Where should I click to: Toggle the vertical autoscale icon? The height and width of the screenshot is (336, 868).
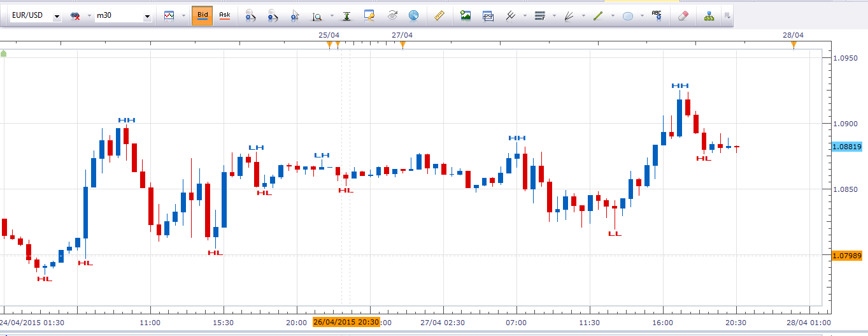346,15
